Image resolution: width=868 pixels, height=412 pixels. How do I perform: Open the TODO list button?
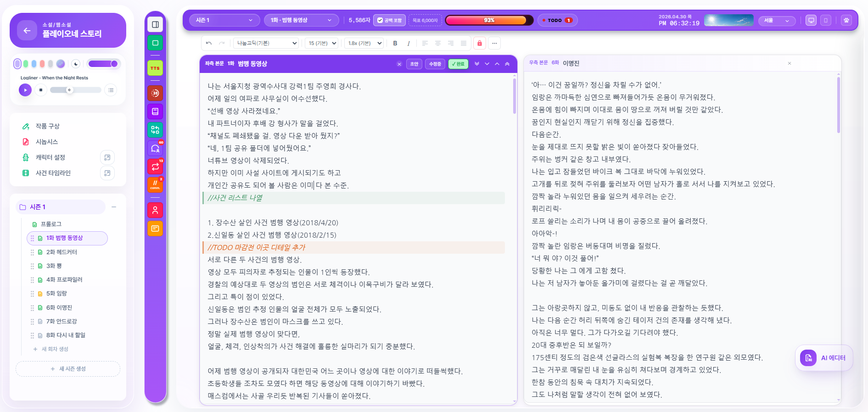[557, 20]
